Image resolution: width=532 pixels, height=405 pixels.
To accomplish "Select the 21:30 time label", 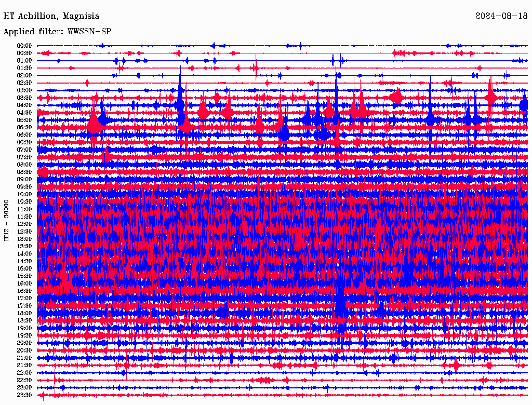I will pyautogui.click(x=24, y=366).
